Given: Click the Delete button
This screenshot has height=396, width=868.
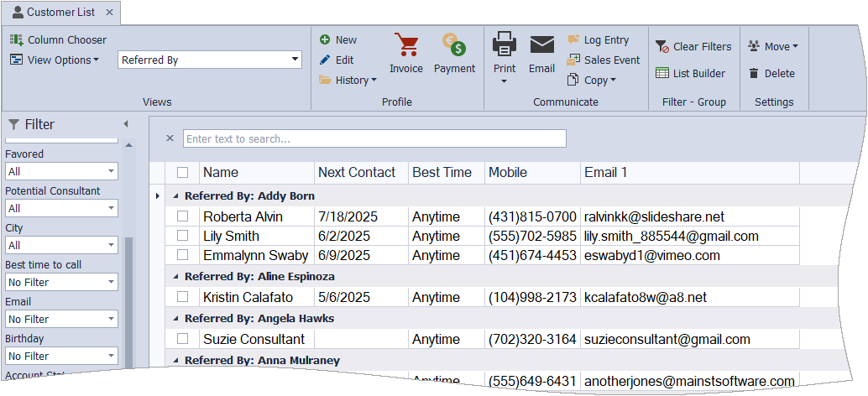Looking at the screenshot, I should click(771, 73).
